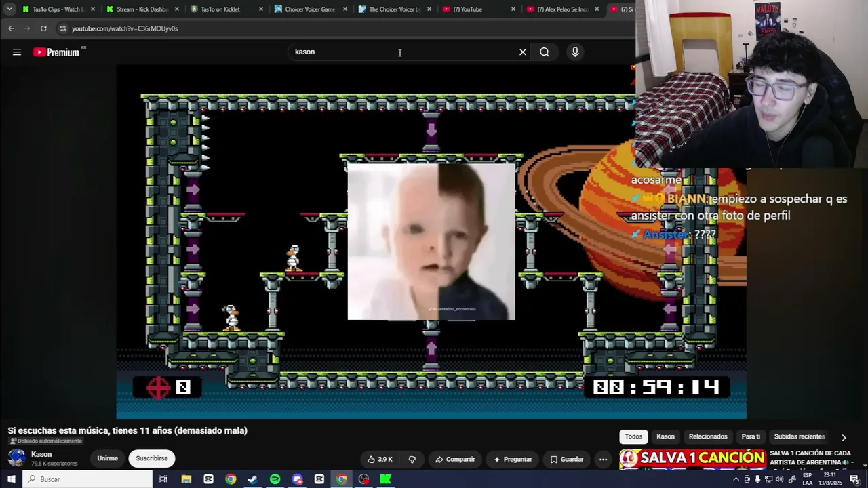The image size is (868, 488).
Task: Join the channel with Unirme
Action: click(107, 458)
